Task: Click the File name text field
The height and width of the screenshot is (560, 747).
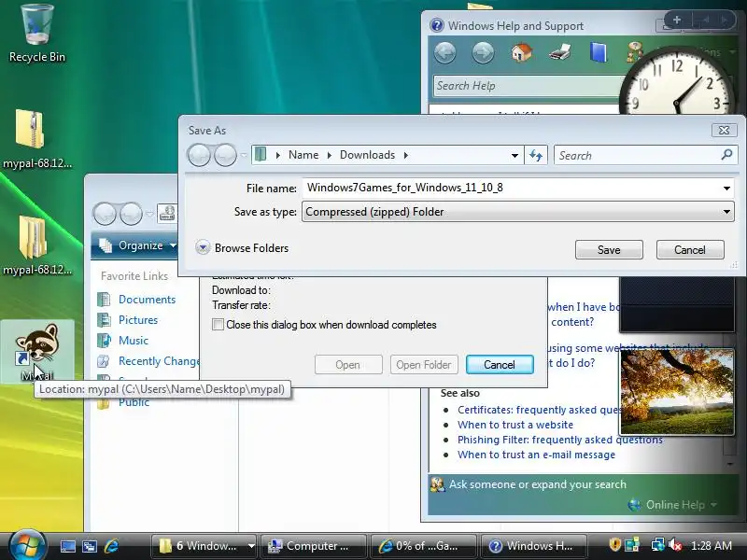Action: point(511,188)
